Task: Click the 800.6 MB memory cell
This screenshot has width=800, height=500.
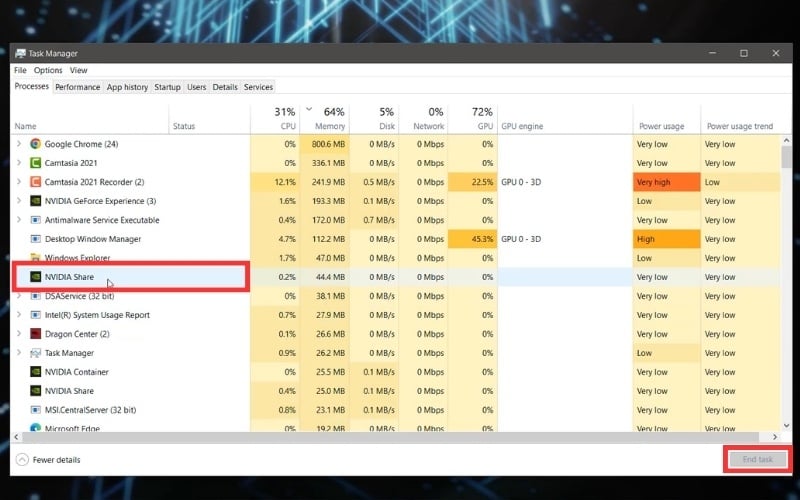Action: point(324,144)
